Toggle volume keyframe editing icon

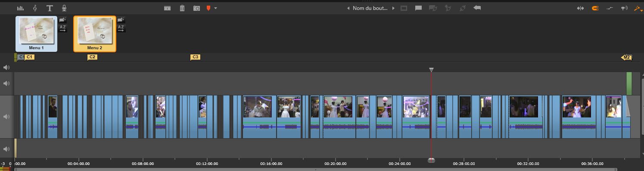610,8
